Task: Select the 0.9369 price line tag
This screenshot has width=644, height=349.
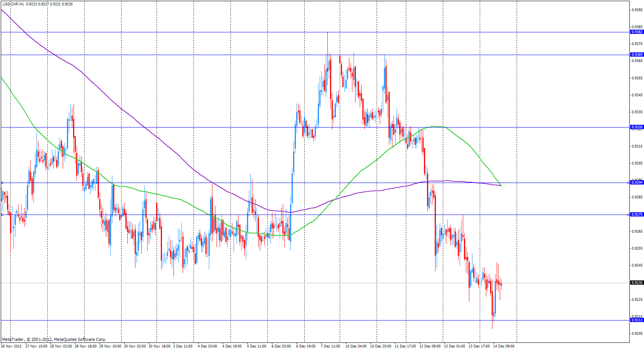Action: click(637, 55)
